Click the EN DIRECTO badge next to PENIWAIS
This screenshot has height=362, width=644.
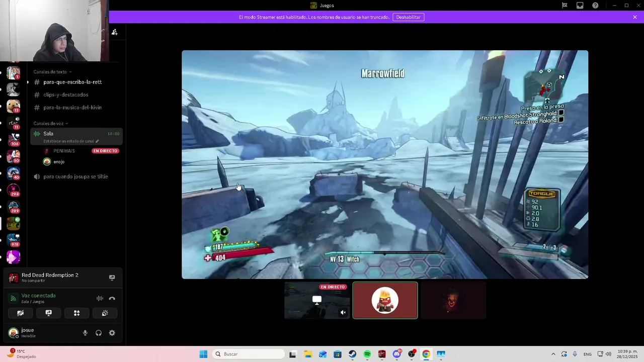tap(105, 151)
